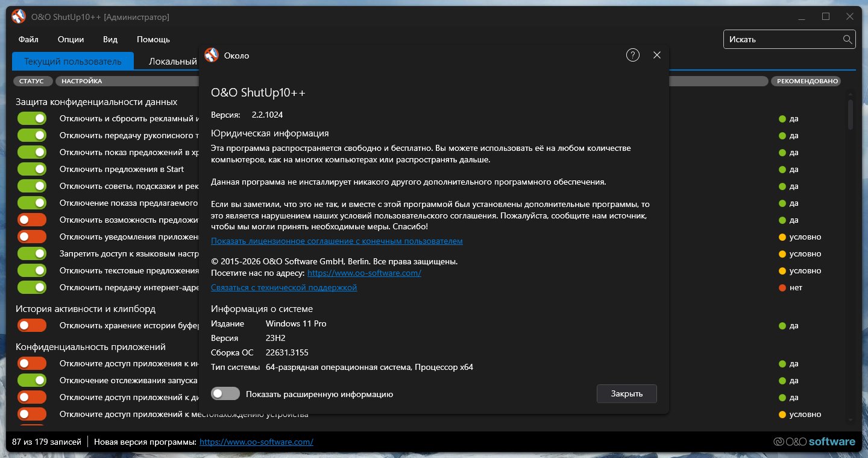Click the settings list vertical scrollbar

point(851,115)
